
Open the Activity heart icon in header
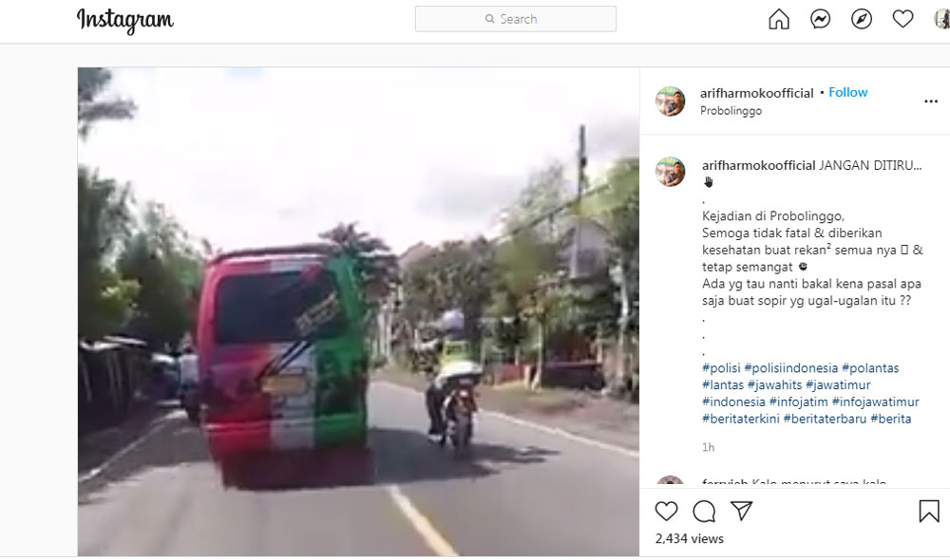[902, 19]
